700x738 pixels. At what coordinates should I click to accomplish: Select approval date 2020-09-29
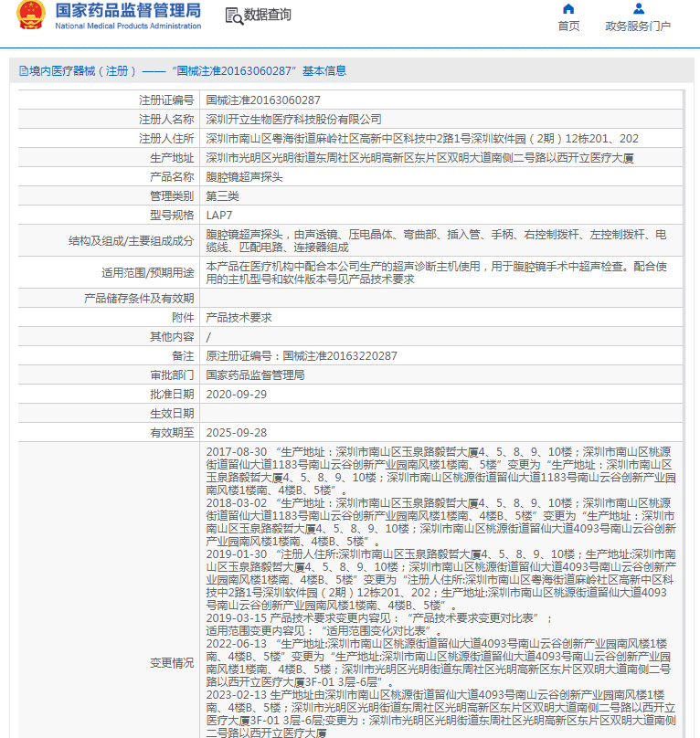pyautogui.click(x=237, y=395)
